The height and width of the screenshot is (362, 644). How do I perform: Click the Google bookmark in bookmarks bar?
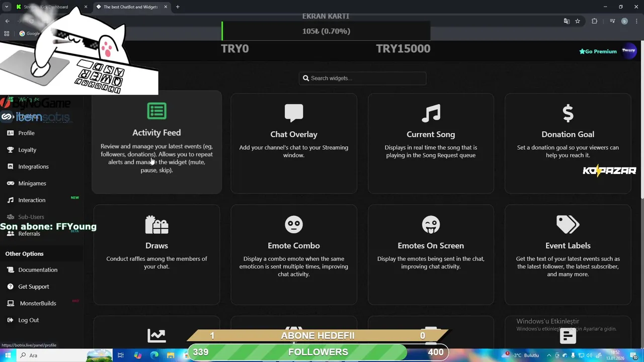click(x=29, y=34)
